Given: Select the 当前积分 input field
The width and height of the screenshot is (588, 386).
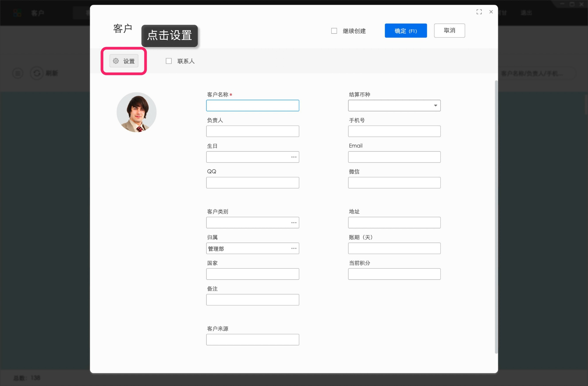Looking at the screenshot, I should tap(394, 274).
